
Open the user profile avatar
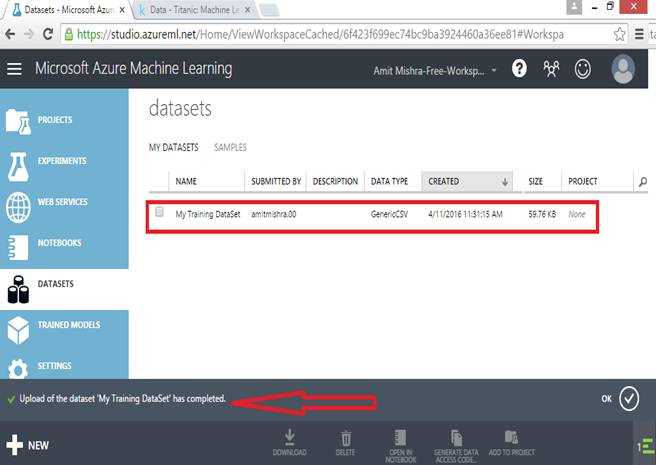click(623, 69)
